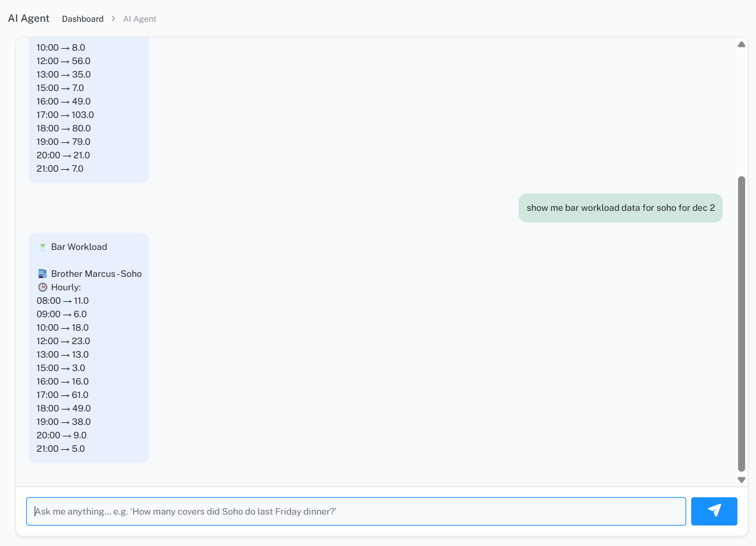This screenshot has width=756, height=546.
Task: Click the 16:00 → 49.0 row
Action: 63,102
